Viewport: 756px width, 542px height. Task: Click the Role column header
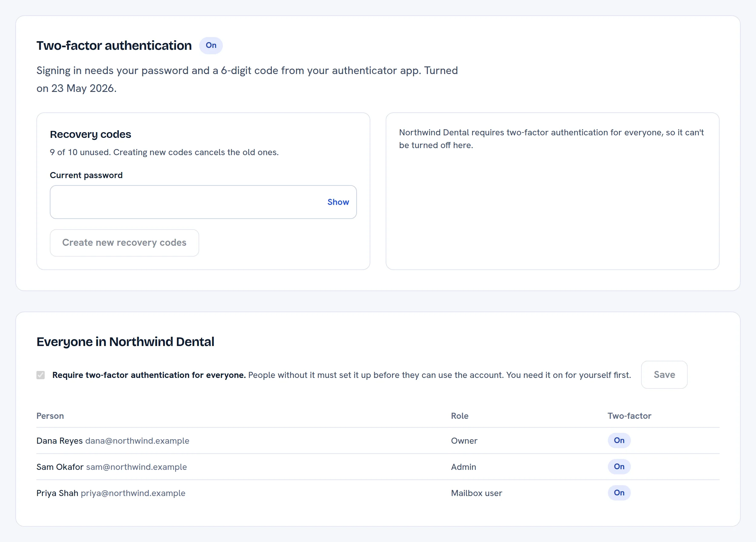click(x=459, y=416)
